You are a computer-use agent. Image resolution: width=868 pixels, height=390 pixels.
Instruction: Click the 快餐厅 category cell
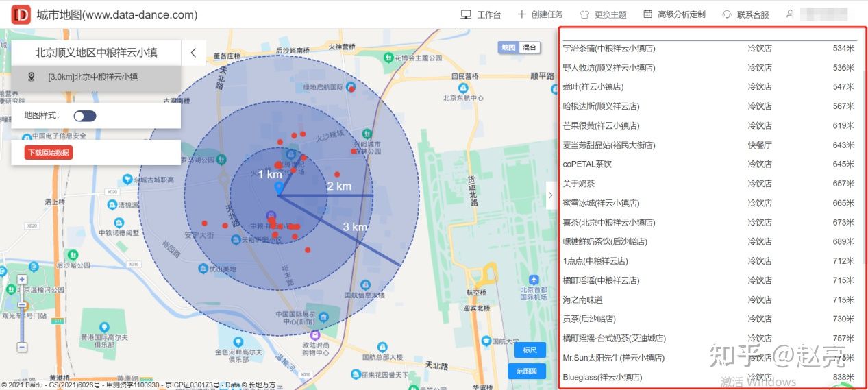click(760, 145)
